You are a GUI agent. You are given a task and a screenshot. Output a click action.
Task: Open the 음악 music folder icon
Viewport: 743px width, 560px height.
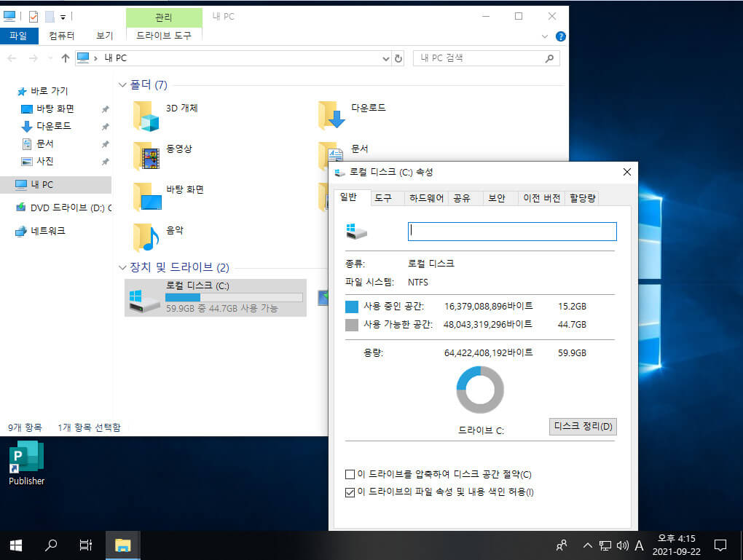[146, 237]
